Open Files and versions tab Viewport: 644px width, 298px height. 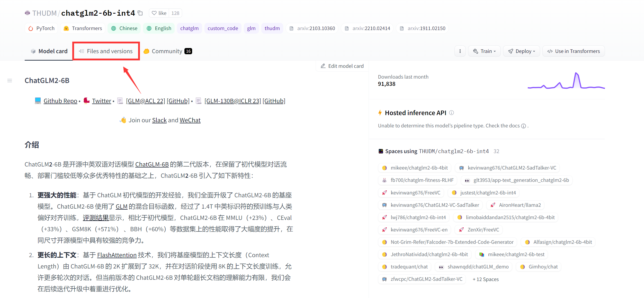[x=106, y=51]
